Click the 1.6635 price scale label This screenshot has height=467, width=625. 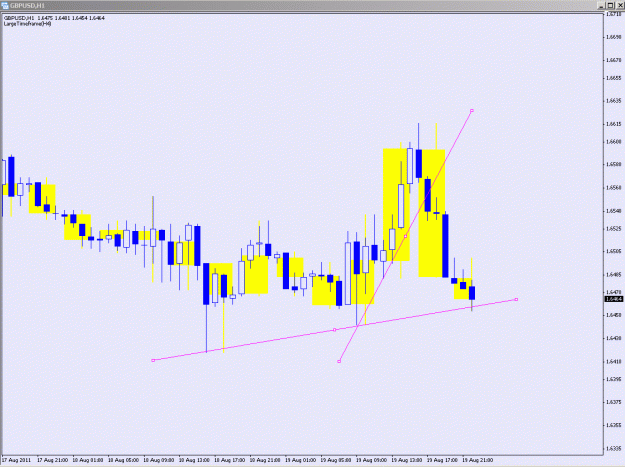(614, 101)
